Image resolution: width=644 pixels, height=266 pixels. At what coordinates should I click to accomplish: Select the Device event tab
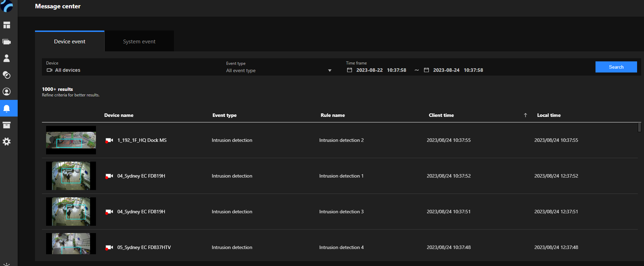point(70,41)
